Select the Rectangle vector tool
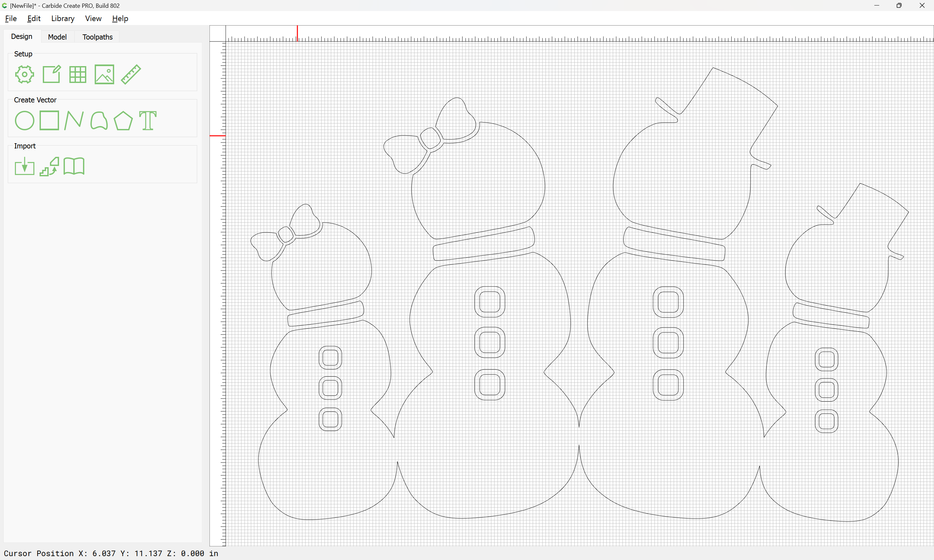 tap(49, 120)
